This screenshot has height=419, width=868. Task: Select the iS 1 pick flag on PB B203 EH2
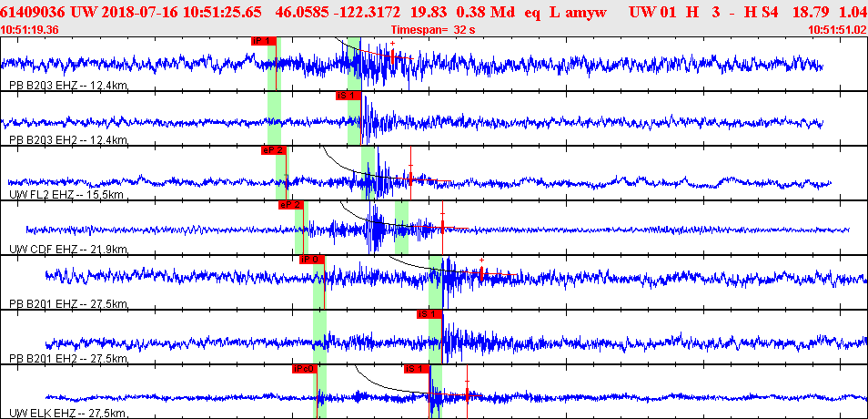(348, 96)
